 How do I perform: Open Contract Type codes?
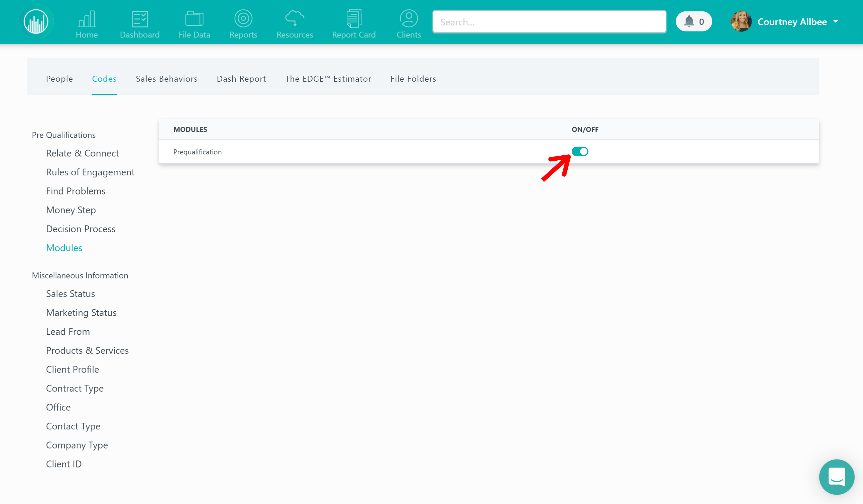[x=75, y=388]
